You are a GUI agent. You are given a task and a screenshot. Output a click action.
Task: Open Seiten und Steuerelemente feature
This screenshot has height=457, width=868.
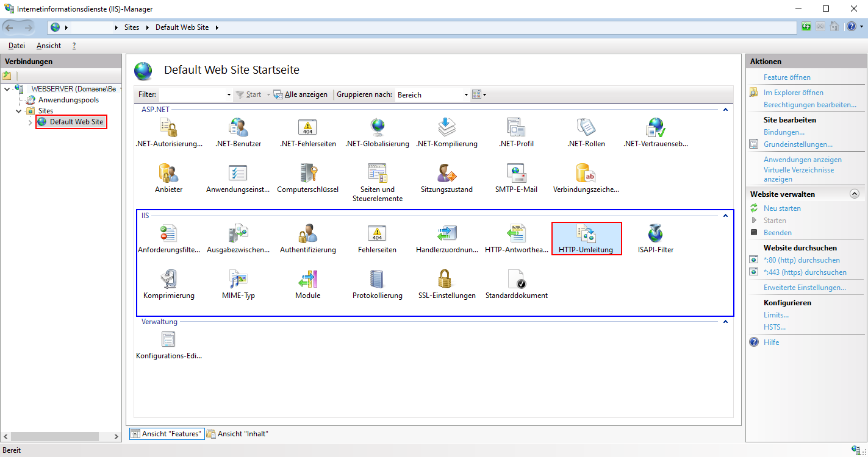coord(377,183)
